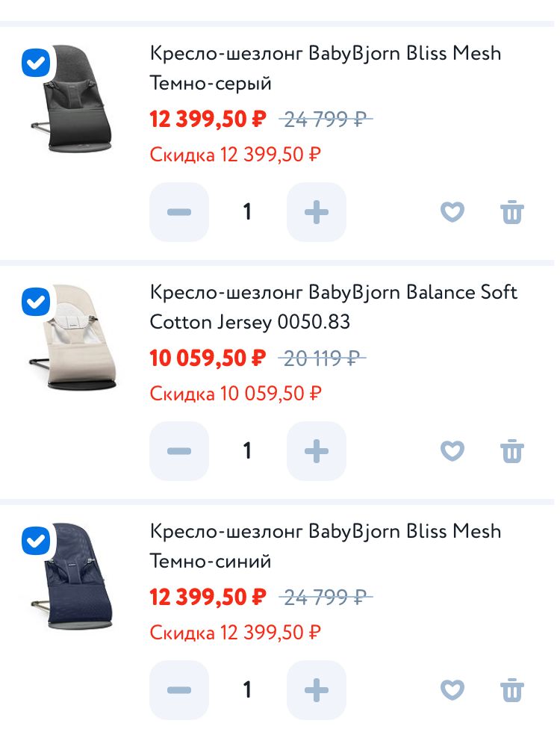Delete dark grey Bliss Mesh from cart

512,212
